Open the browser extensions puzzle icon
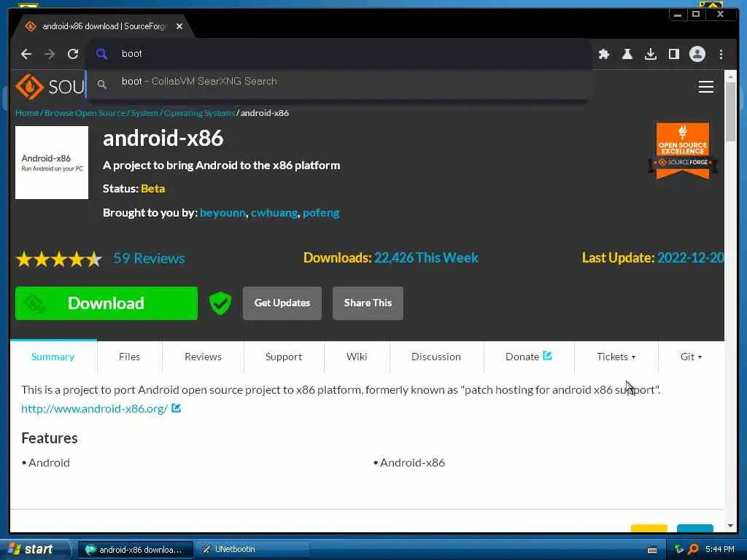 click(604, 54)
